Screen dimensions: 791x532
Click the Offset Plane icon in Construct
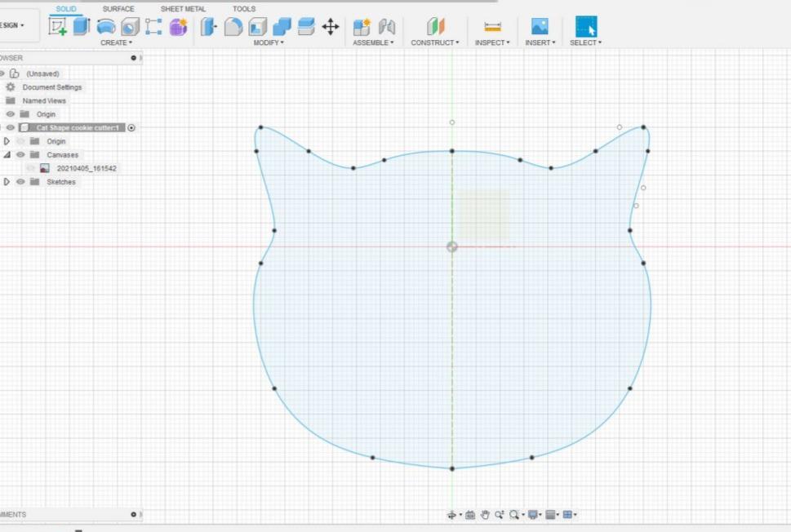(x=435, y=26)
